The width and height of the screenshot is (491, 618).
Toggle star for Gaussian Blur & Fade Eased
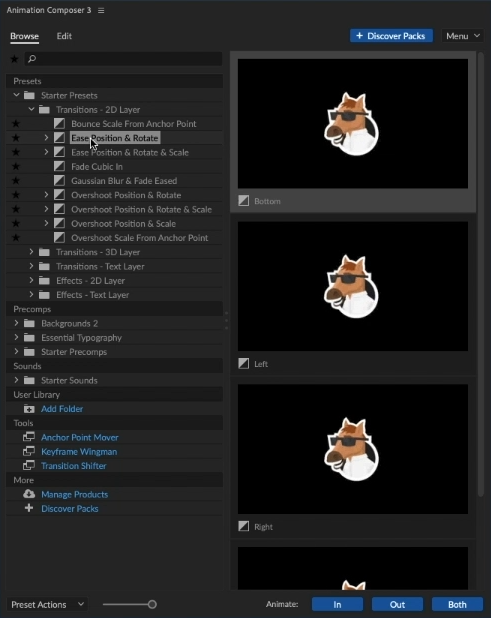click(16, 181)
